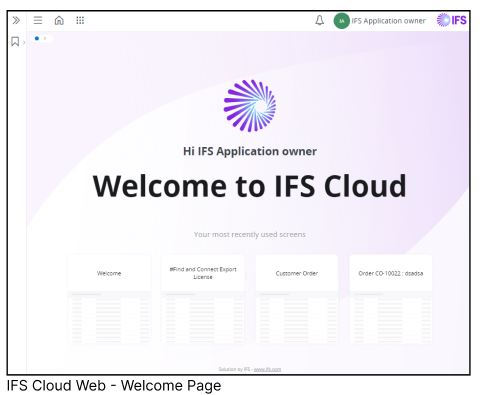Click the large IFS swirl logo in the center
The height and width of the screenshot is (395, 483).
(250, 105)
